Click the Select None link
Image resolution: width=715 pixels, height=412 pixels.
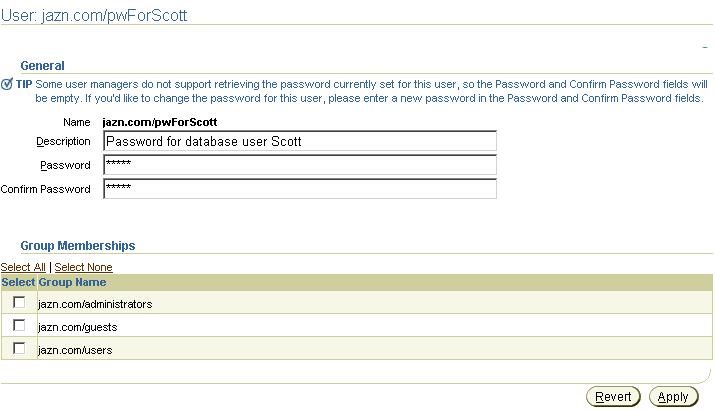coord(83,267)
